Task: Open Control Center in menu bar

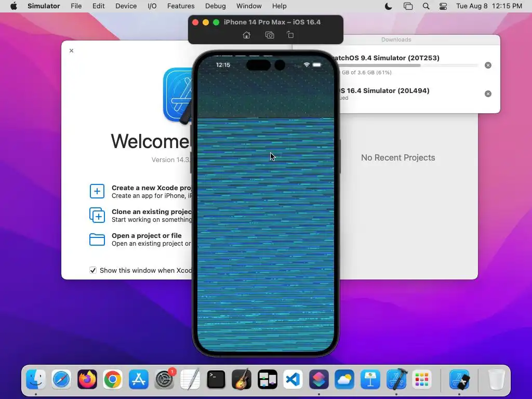Action: point(443,6)
